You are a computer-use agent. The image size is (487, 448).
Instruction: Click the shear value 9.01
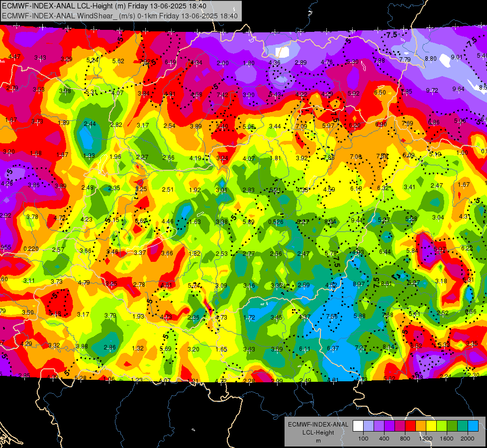point(457,57)
